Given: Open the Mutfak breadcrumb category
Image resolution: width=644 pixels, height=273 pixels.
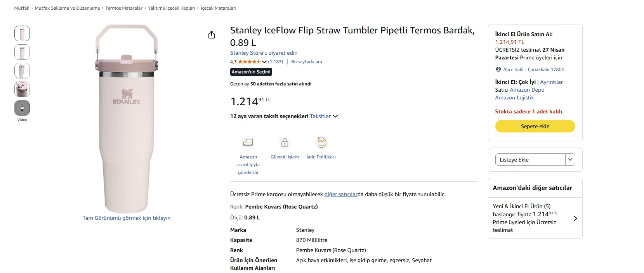Looking at the screenshot, I should click(22, 8).
